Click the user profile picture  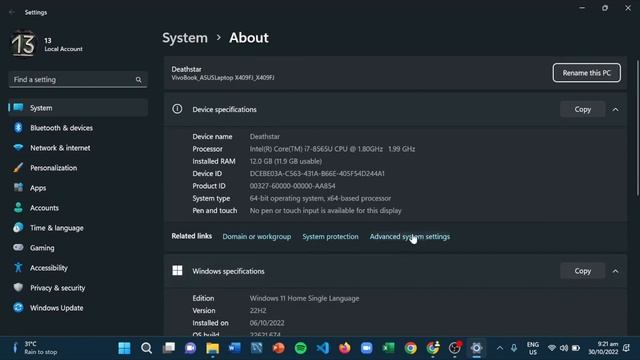pyautogui.click(x=23, y=44)
